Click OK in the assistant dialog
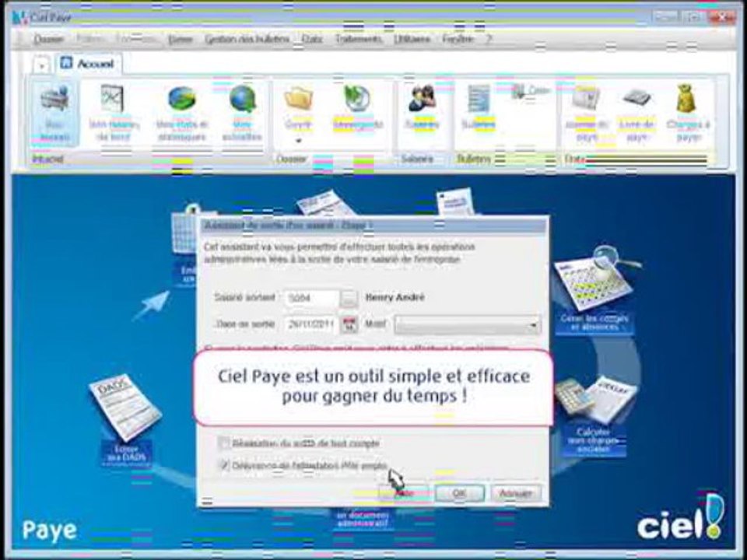747x560 pixels. pos(459,493)
